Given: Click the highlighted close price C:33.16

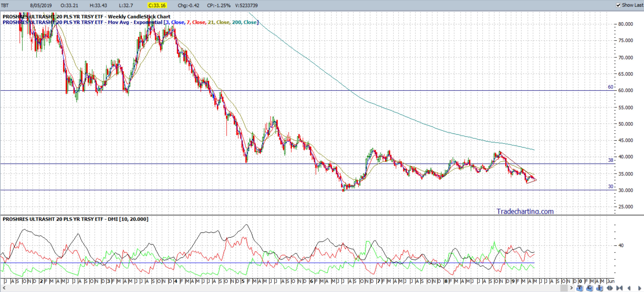Looking at the screenshot, I should 157,6.
